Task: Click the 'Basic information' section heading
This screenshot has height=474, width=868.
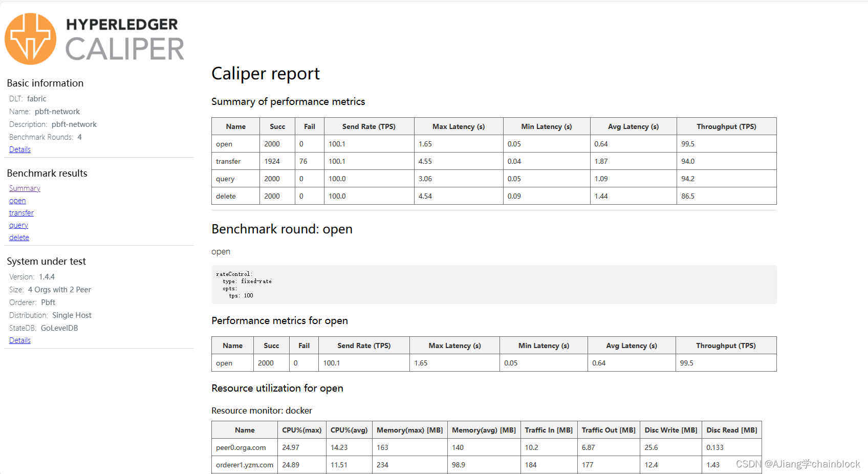Action: [x=45, y=83]
